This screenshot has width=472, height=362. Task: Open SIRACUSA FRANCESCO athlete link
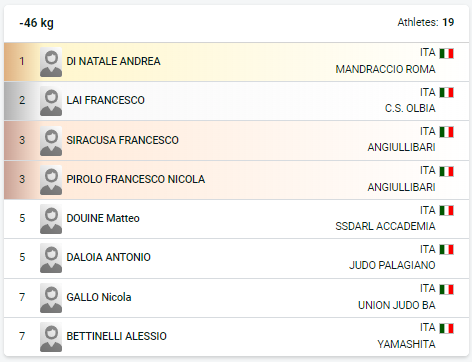pyautogui.click(x=122, y=140)
